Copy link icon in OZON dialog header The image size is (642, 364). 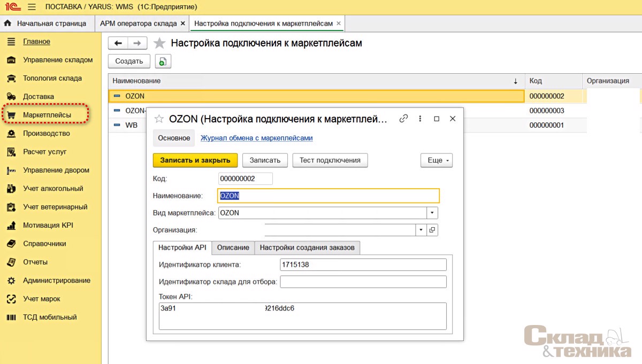coord(404,119)
